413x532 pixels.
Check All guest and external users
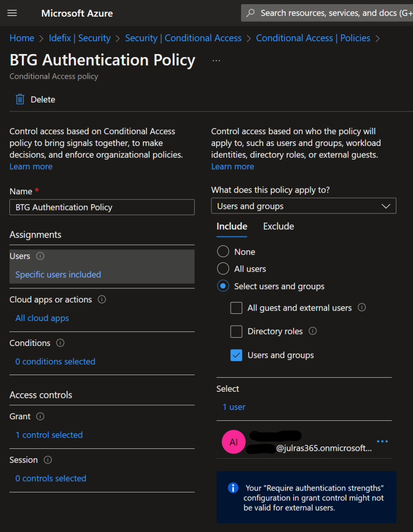pyautogui.click(x=236, y=308)
